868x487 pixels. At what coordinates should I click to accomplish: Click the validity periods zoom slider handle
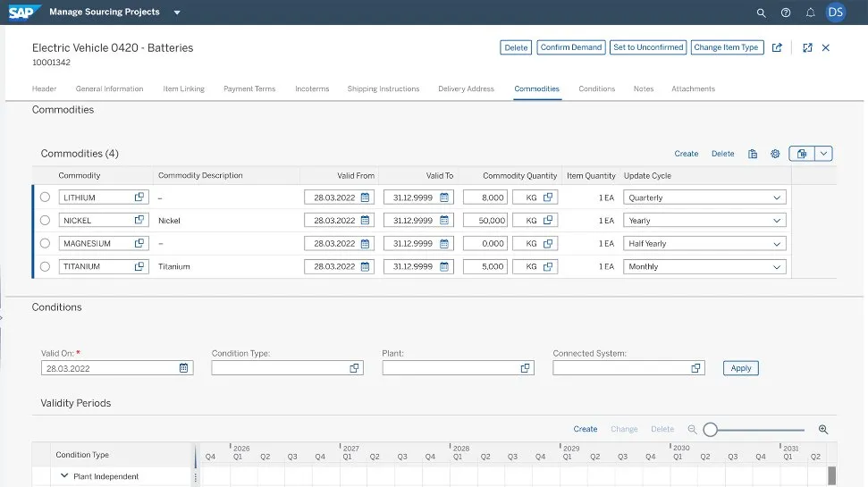coord(710,430)
